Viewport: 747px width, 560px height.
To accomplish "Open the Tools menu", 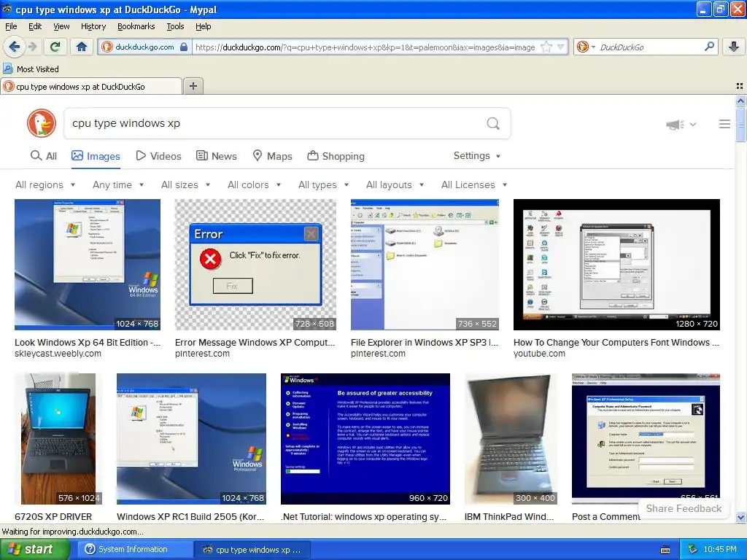I will (175, 26).
